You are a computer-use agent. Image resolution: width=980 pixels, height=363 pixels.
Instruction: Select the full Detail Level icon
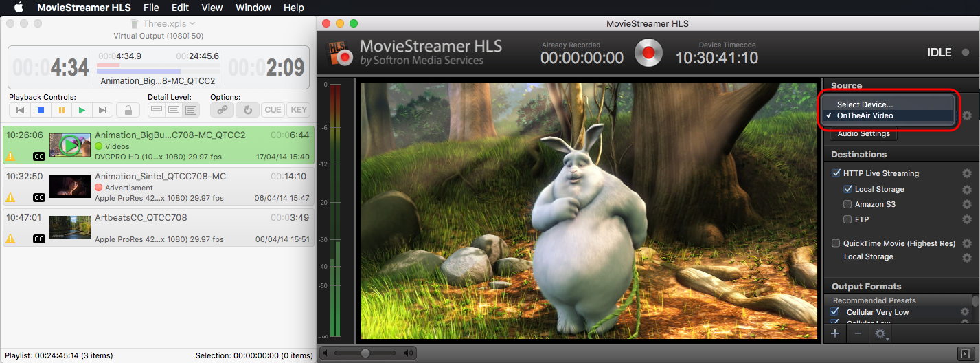click(191, 110)
